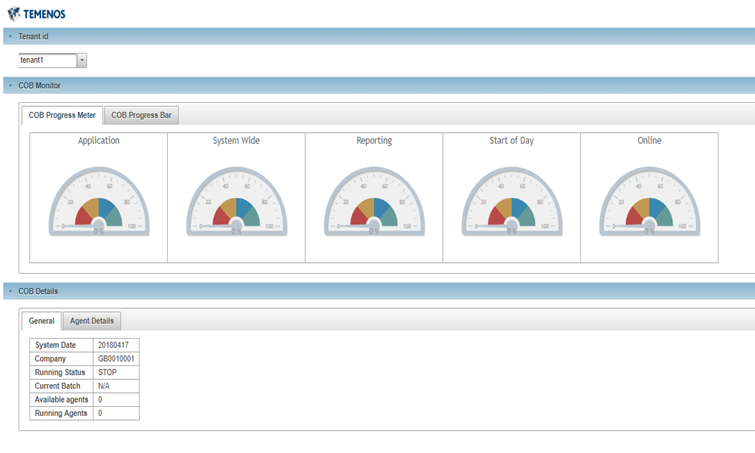Select the COB Progress Meter tab

pyautogui.click(x=62, y=115)
